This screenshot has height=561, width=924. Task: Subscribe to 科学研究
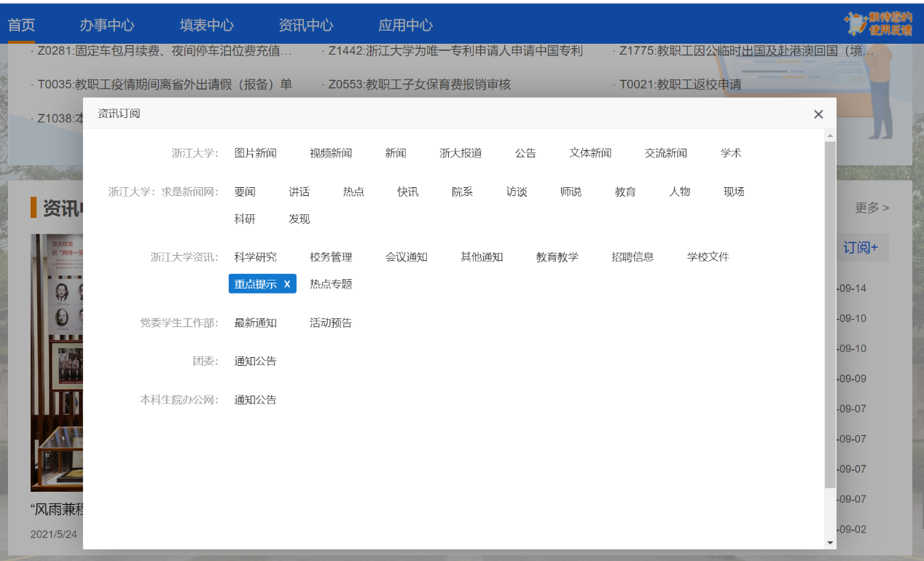[x=255, y=257]
